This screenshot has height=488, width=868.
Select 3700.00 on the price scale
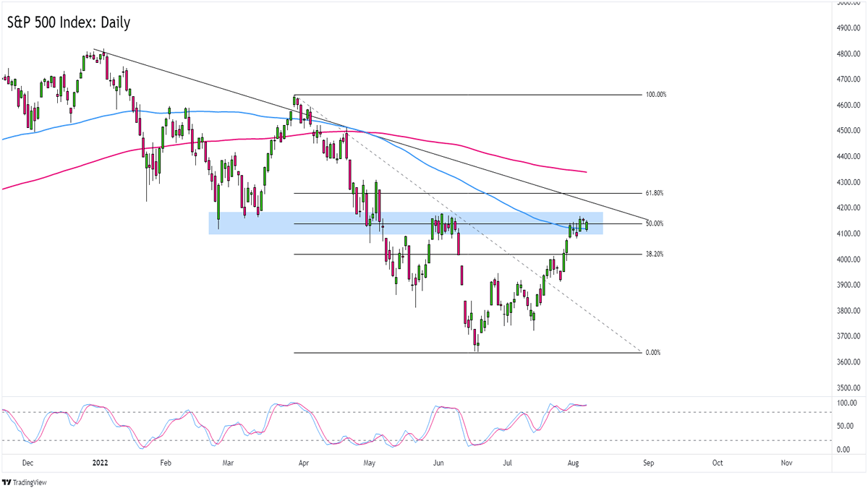point(848,336)
